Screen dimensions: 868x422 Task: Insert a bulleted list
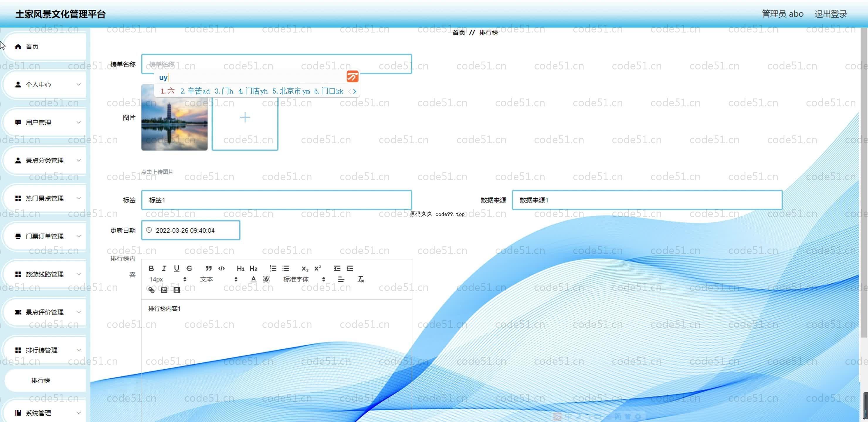(x=286, y=268)
